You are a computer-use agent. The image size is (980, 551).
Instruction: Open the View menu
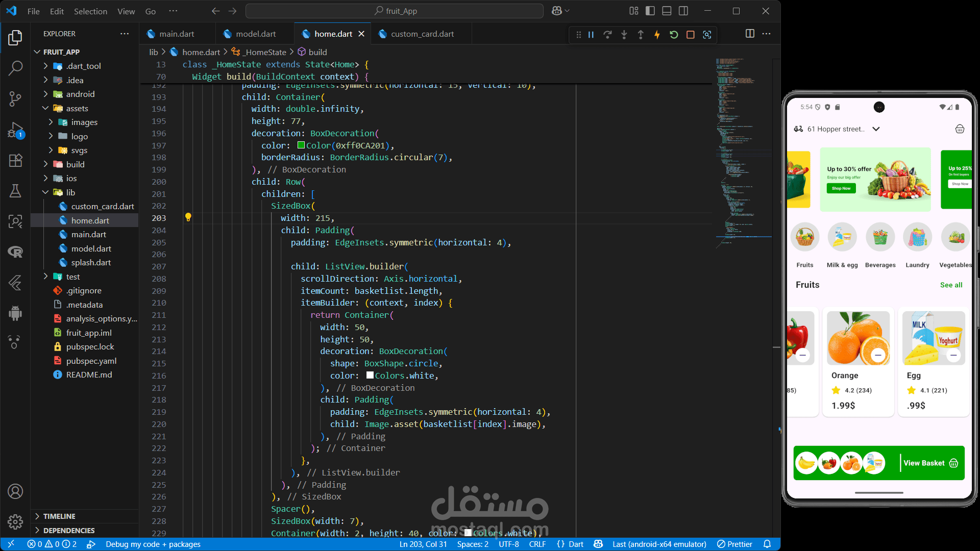(x=126, y=11)
